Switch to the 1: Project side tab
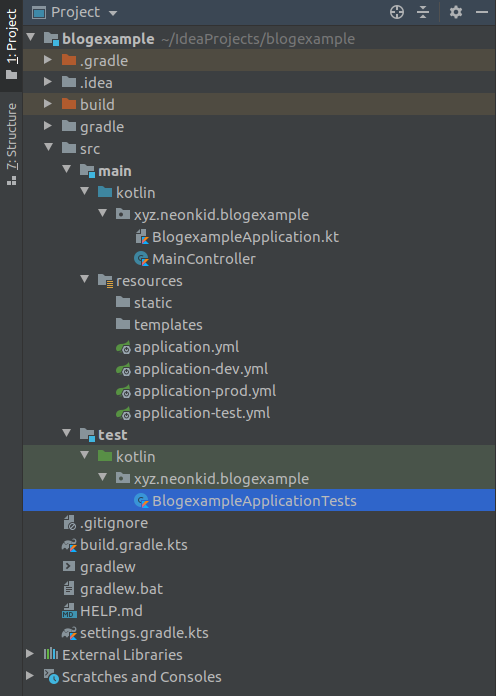This screenshot has height=696, width=496. pos(12,44)
